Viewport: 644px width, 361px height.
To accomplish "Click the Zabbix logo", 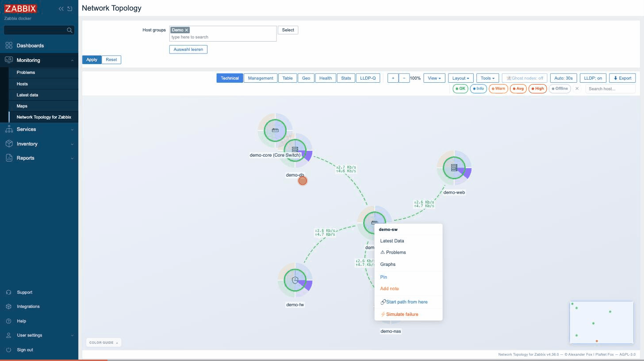I will 20,8.
